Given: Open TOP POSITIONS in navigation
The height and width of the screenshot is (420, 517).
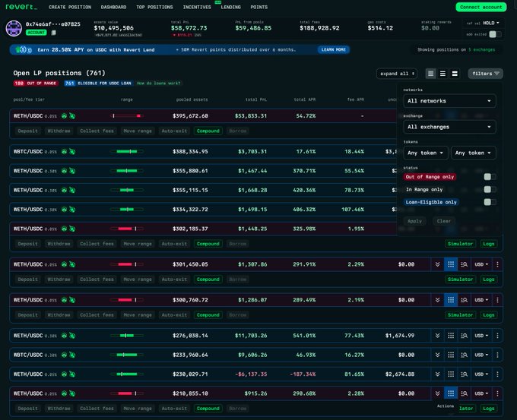Looking at the screenshot, I should point(154,7).
